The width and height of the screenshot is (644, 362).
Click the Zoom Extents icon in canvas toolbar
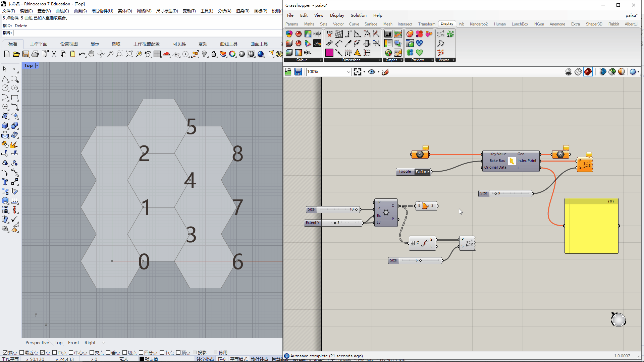pos(358,72)
